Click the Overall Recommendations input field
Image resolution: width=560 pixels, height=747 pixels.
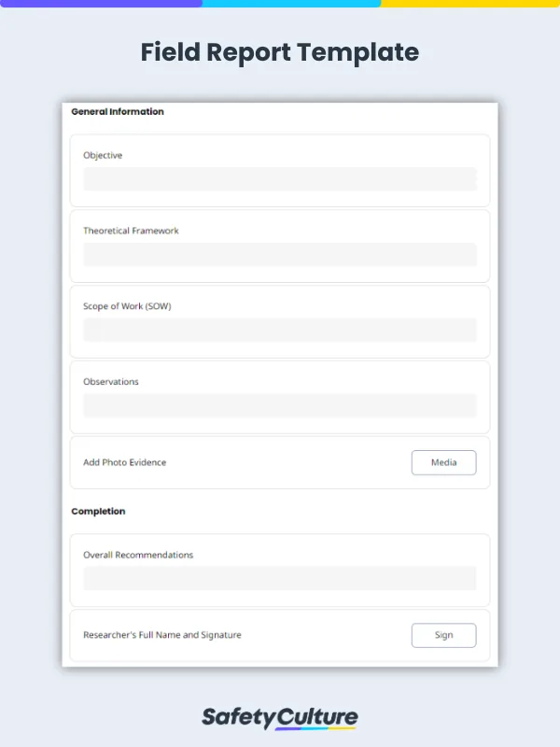coord(280,579)
